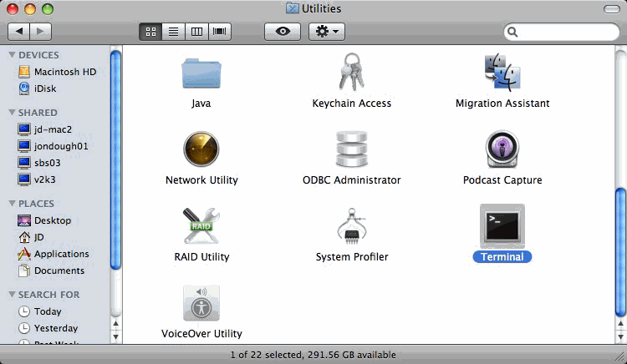Click the "Migration Assistant" label
627x364 pixels.
[502, 103]
